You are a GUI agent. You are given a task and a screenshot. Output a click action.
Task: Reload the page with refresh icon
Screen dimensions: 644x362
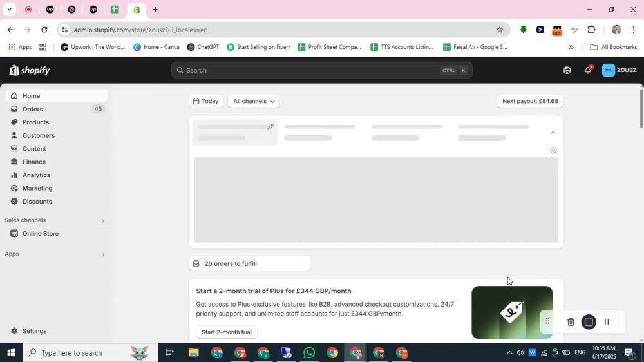[x=44, y=30]
